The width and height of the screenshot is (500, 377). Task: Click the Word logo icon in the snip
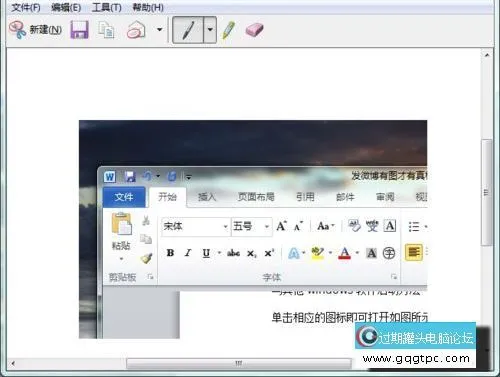click(x=110, y=176)
